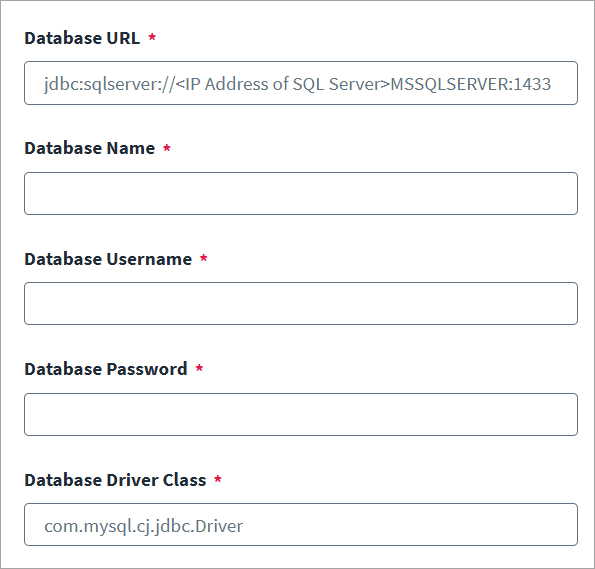Select the Database Username text box
Viewport: 595px width, 569px height.
tap(301, 303)
